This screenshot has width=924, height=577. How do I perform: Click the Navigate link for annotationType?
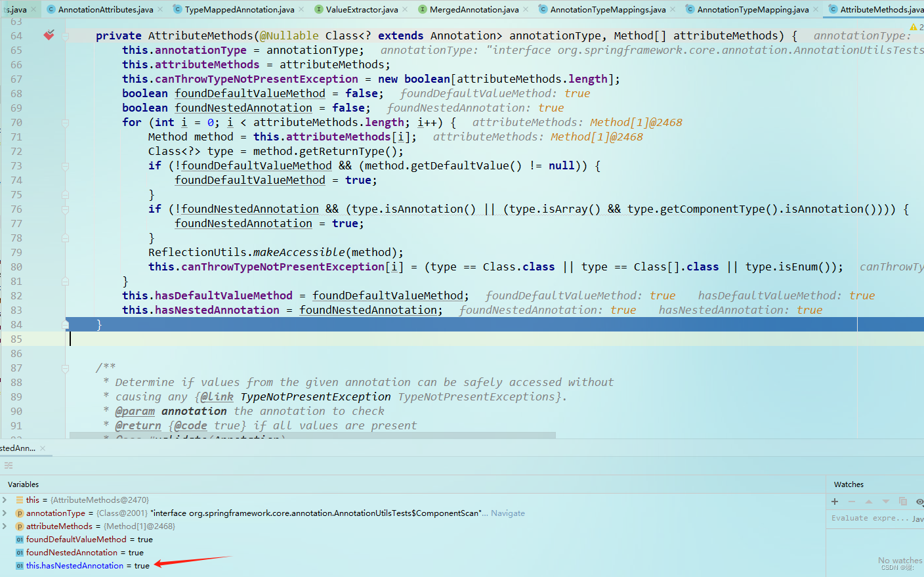tap(508, 513)
